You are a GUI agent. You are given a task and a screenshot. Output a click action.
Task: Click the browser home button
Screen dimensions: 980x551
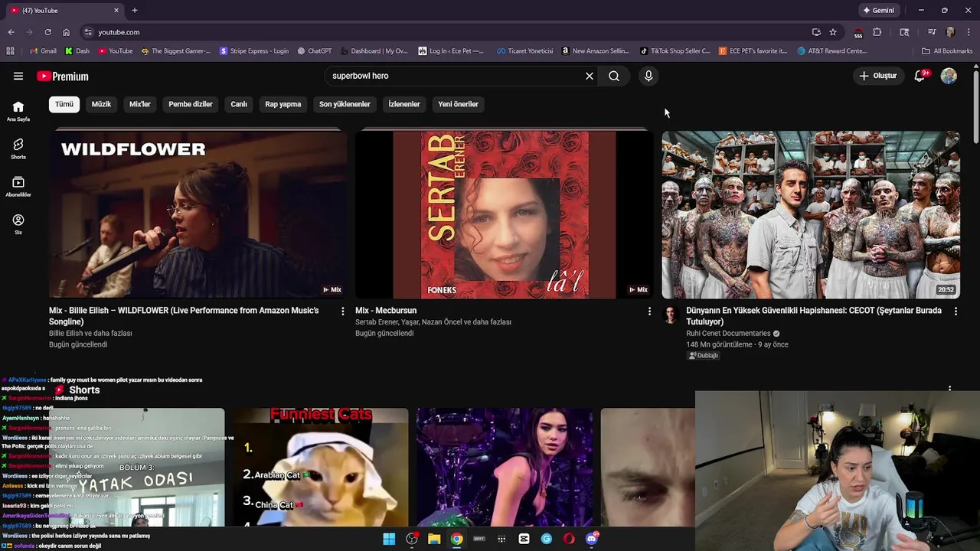(66, 32)
